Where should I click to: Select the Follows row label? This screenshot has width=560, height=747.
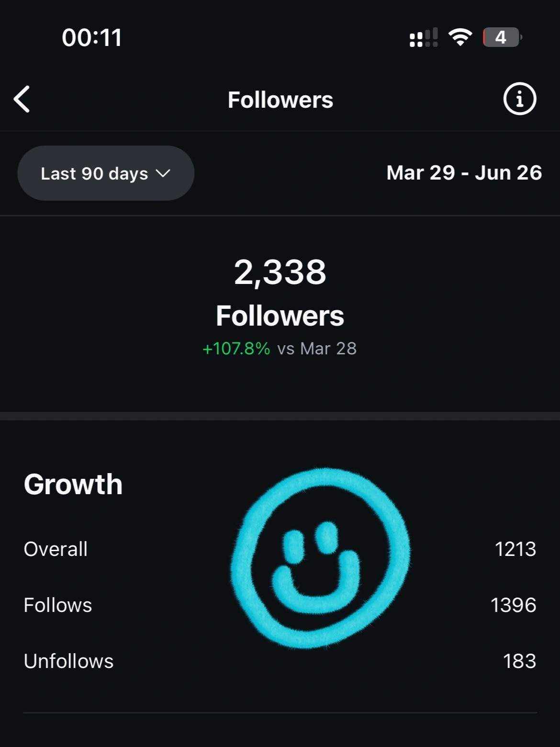pos(58,605)
